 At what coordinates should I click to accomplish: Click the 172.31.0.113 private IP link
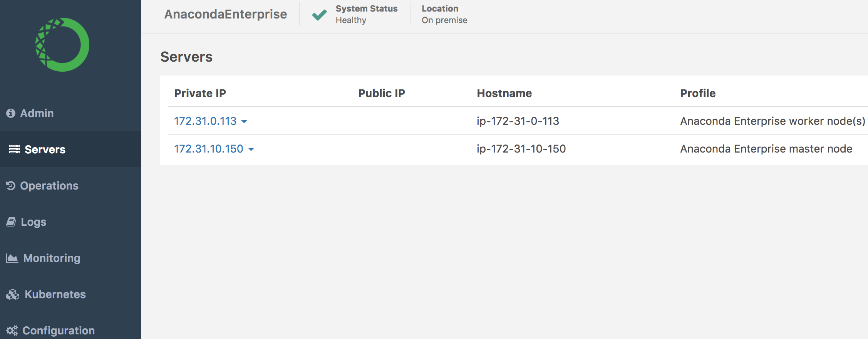pos(205,121)
